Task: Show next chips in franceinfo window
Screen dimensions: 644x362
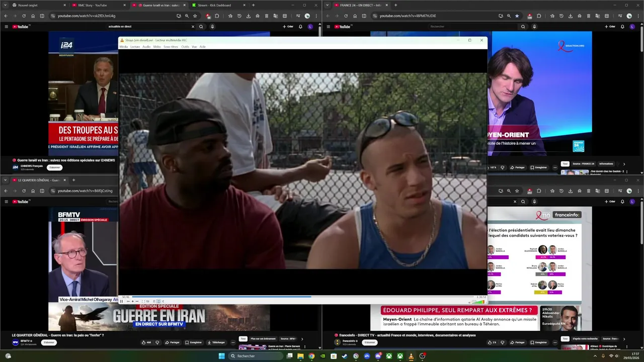Action: [624, 339]
